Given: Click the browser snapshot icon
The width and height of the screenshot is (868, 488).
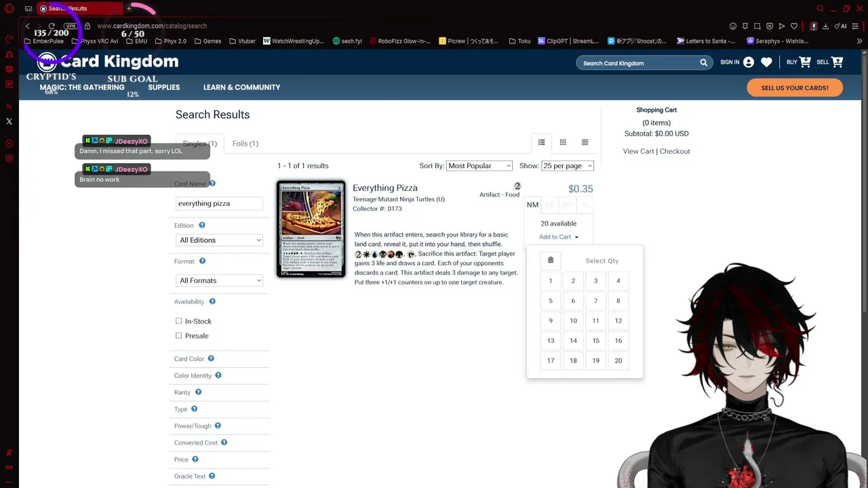Looking at the screenshot, I should coord(757,26).
